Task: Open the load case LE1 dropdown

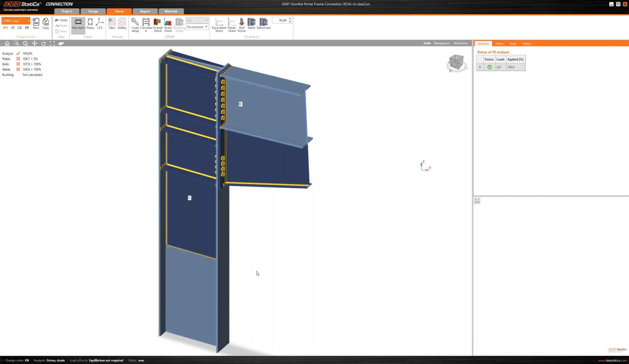Action: click(x=206, y=20)
